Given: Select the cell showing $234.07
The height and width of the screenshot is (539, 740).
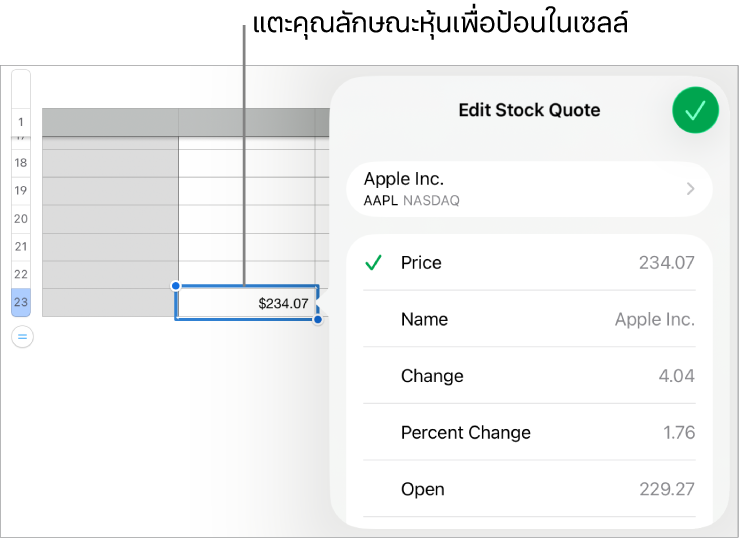Looking at the screenshot, I should pyautogui.click(x=247, y=303).
